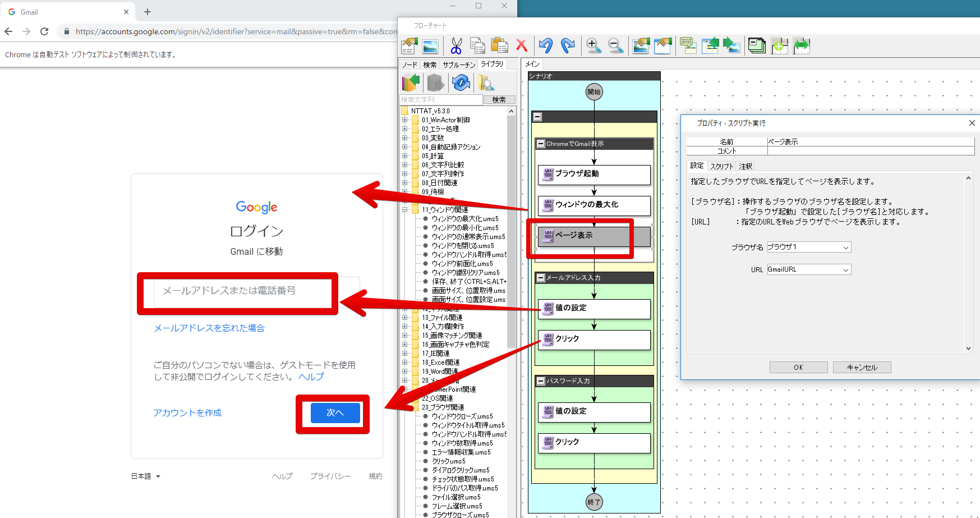Select ウィンドウクローズ.ums5 in library tree
Screen dimensions: 980x518
[462, 416]
